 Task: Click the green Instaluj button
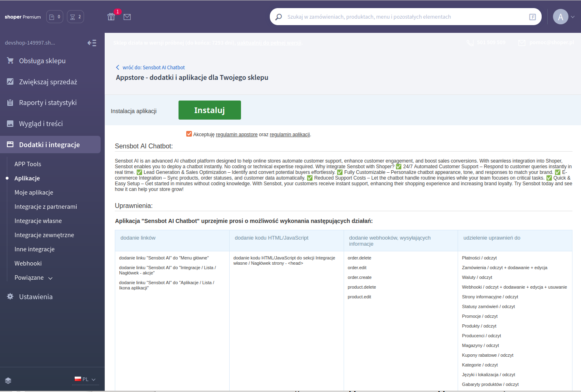point(210,110)
